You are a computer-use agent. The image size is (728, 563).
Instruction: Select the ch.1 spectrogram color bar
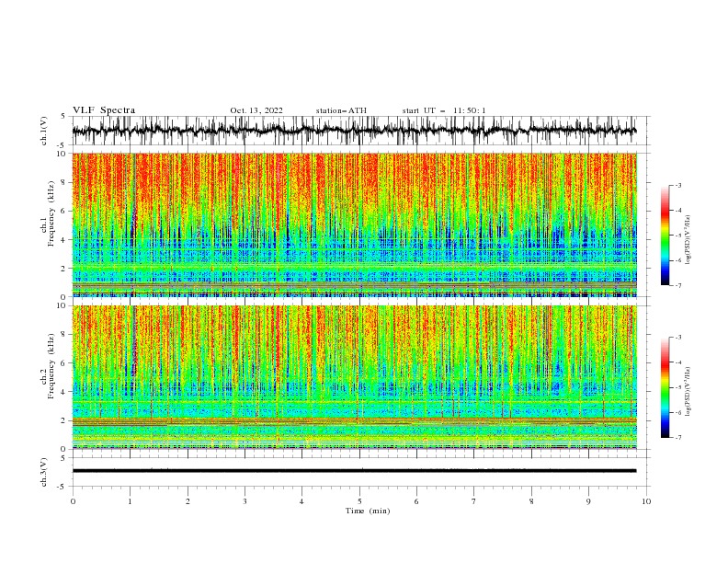[x=665, y=236]
